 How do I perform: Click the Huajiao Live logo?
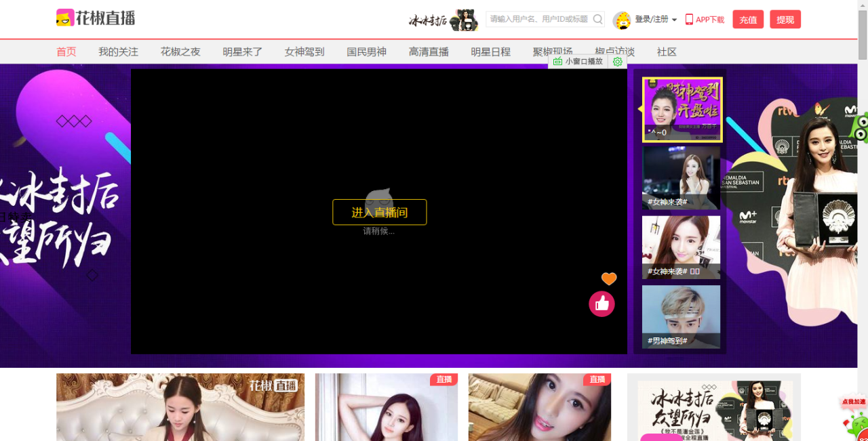(96, 18)
